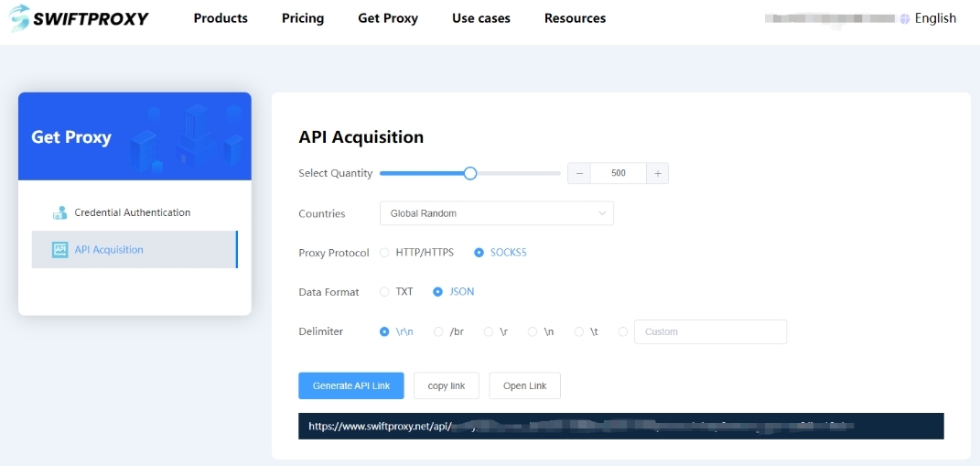Choose TXT data format
980x466 pixels.
(x=384, y=291)
